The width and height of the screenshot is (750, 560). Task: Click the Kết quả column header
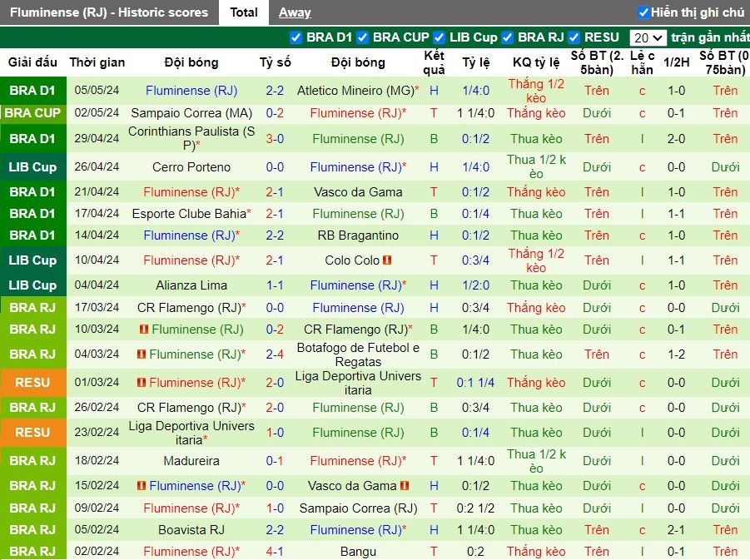point(434,62)
